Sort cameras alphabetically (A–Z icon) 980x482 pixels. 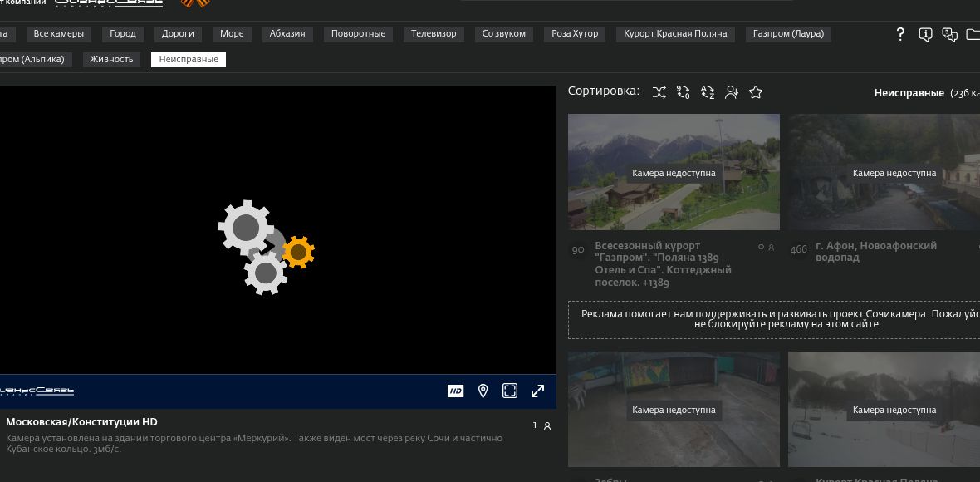click(x=708, y=92)
